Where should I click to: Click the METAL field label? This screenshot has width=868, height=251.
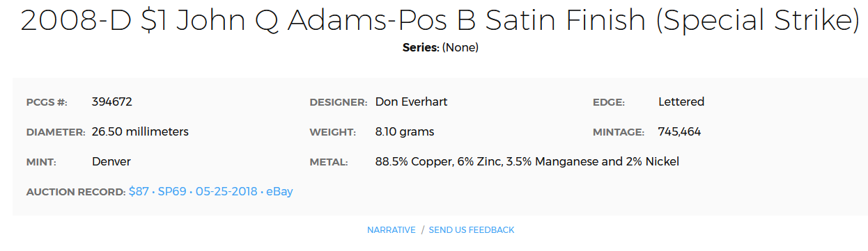(x=329, y=163)
